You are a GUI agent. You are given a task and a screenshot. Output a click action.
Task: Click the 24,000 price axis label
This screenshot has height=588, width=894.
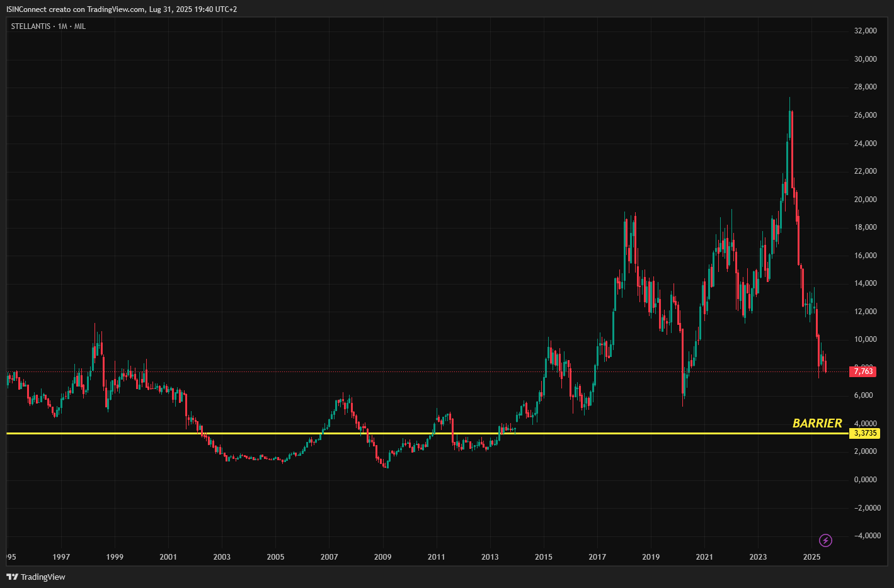click(x=866, y=144)
